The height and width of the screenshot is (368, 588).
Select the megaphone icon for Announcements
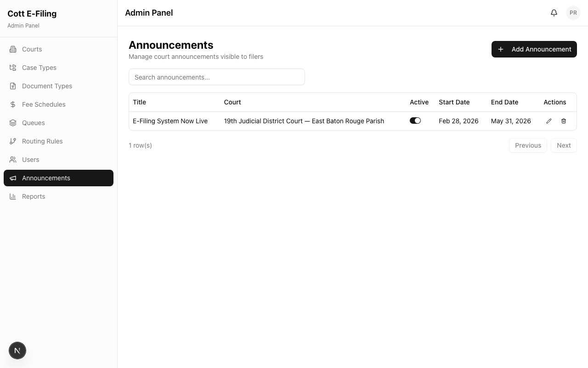click(13, 178)
